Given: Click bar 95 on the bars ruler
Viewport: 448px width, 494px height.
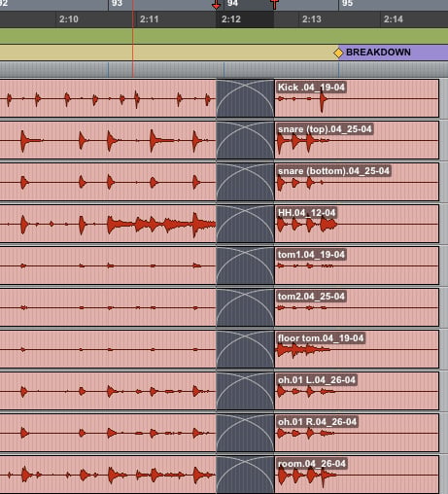Looking at the screenshot, I should click(347, 4).
